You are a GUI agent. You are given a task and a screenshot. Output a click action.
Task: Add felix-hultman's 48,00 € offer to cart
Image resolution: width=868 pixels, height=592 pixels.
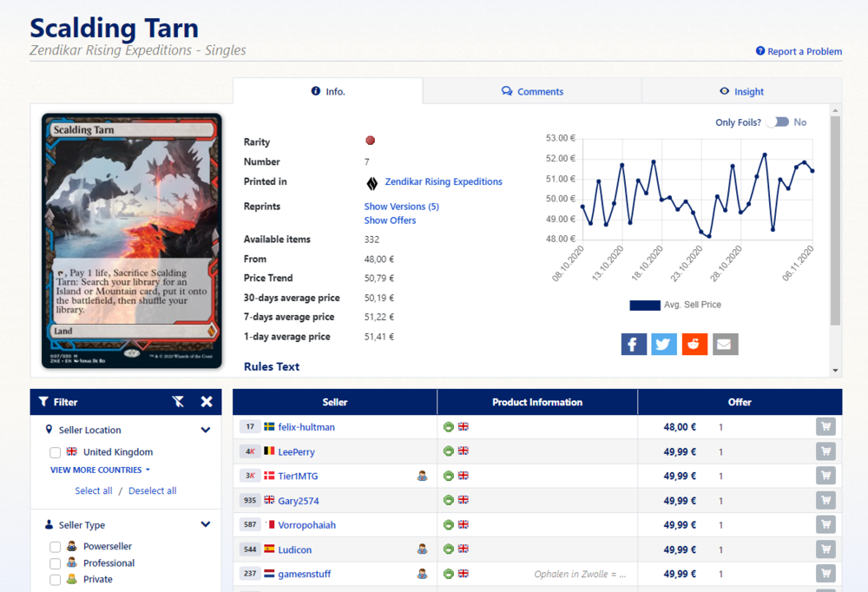[x=825, y=427]
